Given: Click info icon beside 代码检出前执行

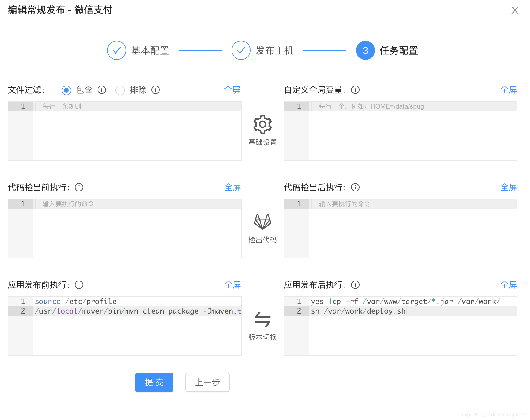Looking at the screenshot, I should pos(79,187).
